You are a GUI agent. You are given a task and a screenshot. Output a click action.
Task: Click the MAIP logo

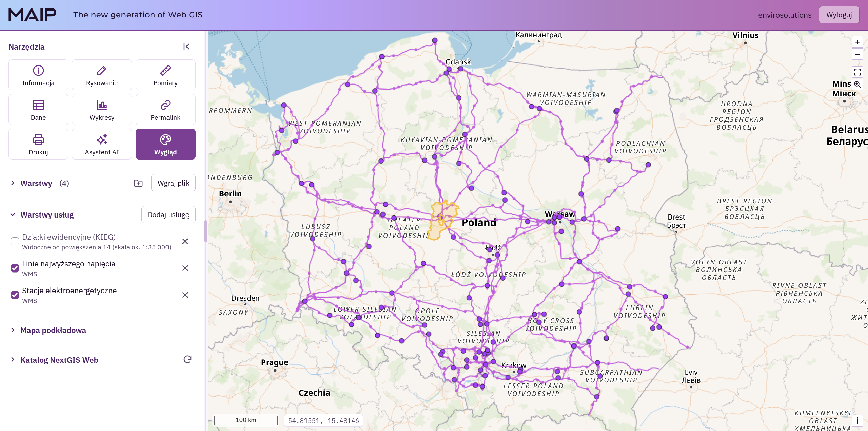(32, 15)
